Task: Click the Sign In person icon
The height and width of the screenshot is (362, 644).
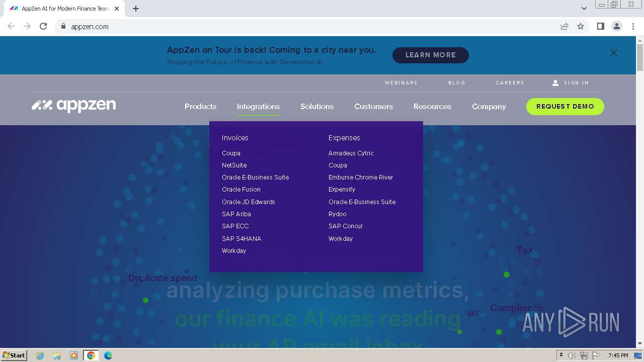Action: pyautogui.click(x=555, y=83)
